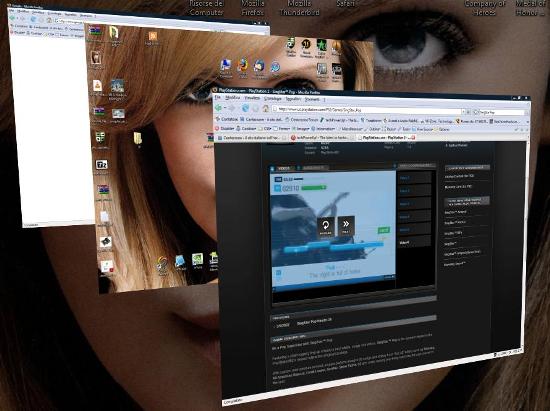Screen dimensions: 550x411
Task: Open the Strumenti menu
Action: tap(312, 99)
